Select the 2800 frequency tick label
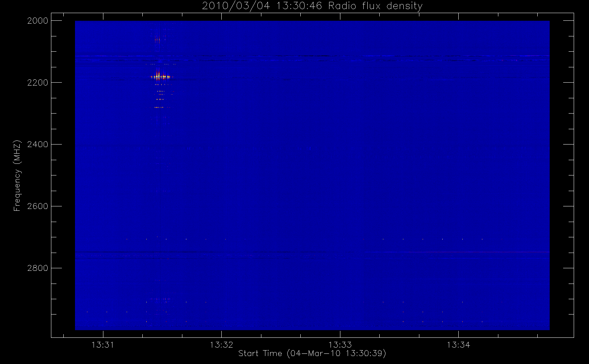 pyautogui.click(x=38, y=268)
